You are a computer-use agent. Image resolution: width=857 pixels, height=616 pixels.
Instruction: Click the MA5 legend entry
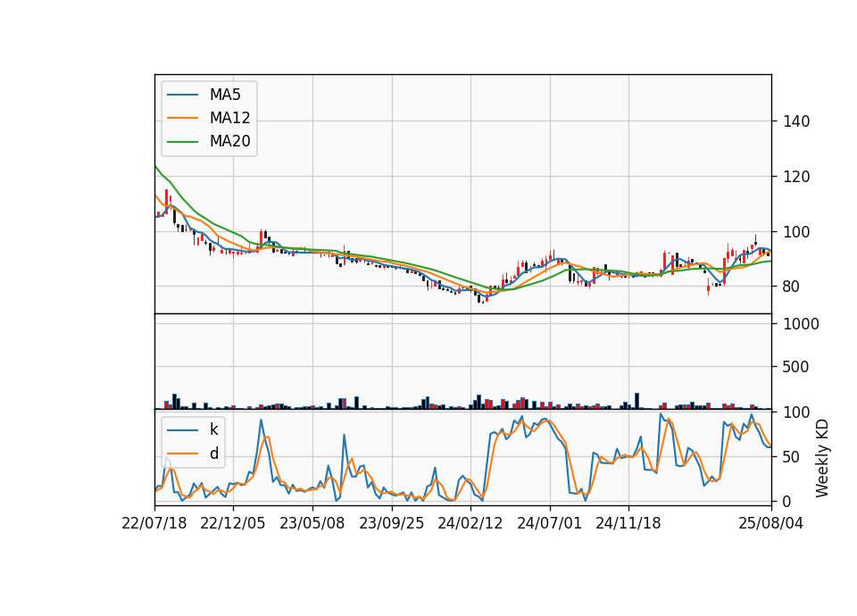[204, 95]
